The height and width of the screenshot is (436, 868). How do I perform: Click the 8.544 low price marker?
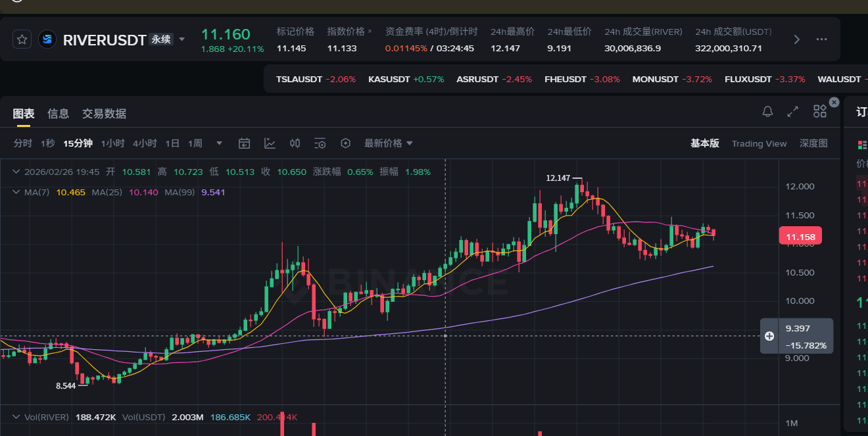coord(66,386)
